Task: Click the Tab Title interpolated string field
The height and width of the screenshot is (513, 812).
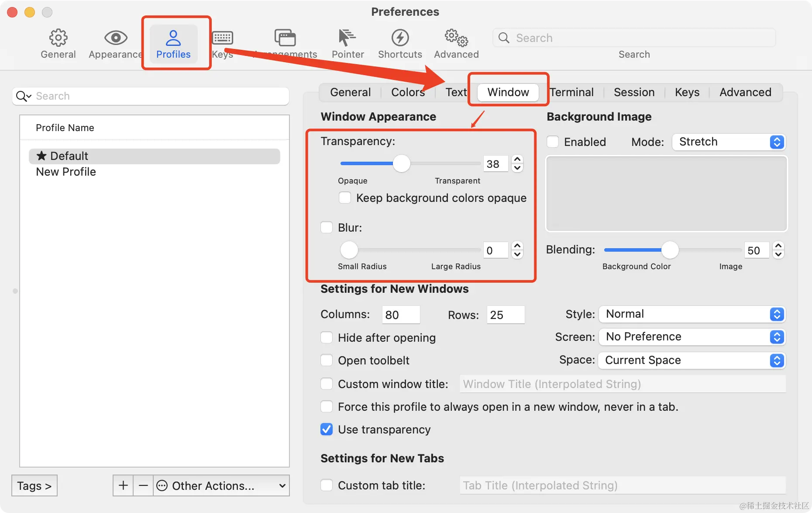Action: 623,485
